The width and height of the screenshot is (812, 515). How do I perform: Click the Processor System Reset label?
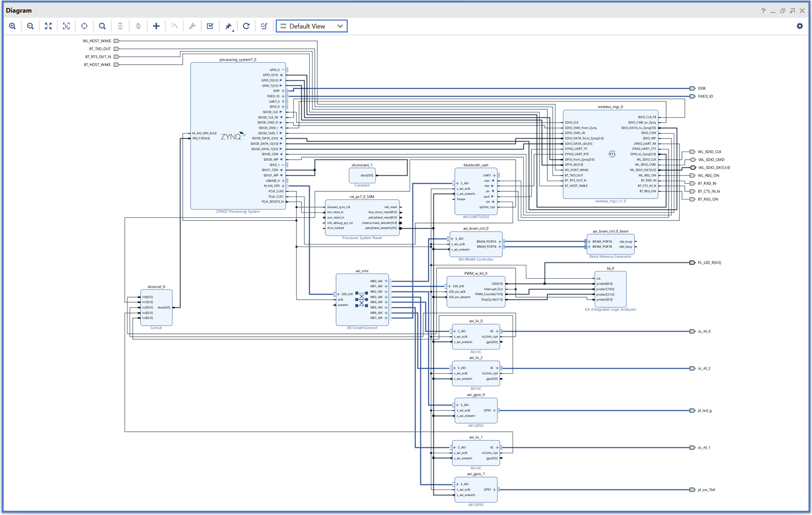click(362, 238)
